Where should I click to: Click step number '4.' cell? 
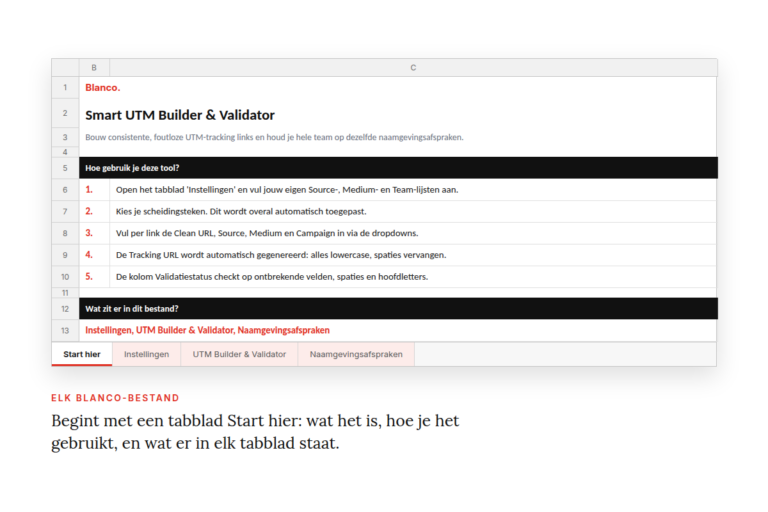point(94,255)
